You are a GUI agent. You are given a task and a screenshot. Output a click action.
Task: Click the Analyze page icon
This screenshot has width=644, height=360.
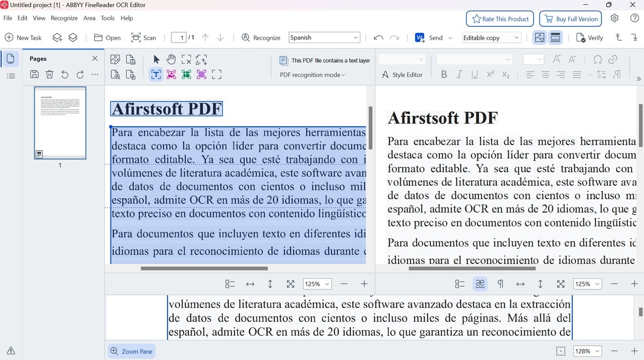pos(115,75)
